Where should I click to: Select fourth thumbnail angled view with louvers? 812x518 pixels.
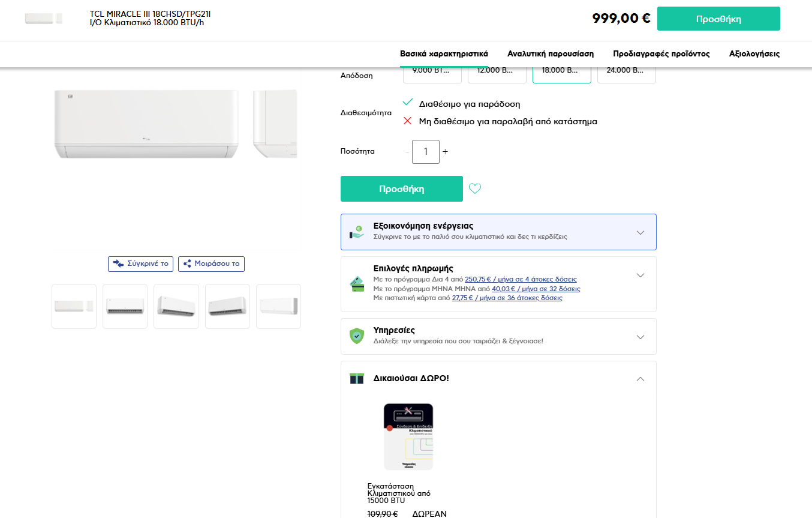click(227, 306)
